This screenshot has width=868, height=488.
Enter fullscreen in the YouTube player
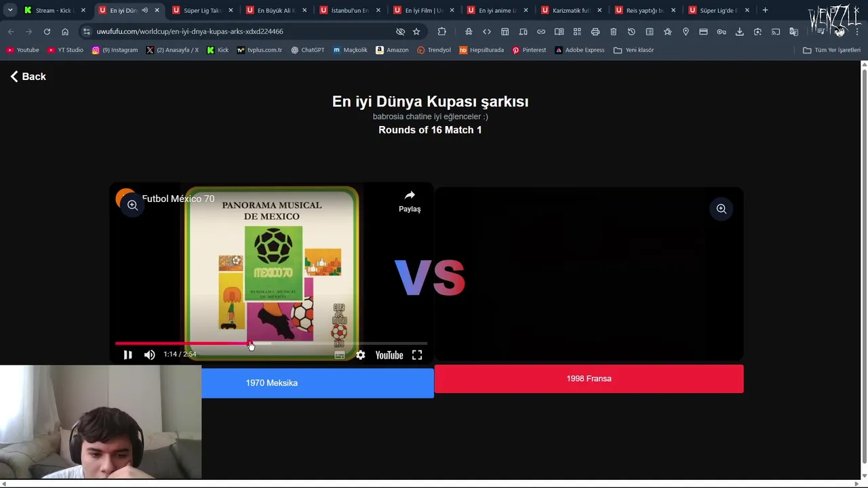[417, 354]
